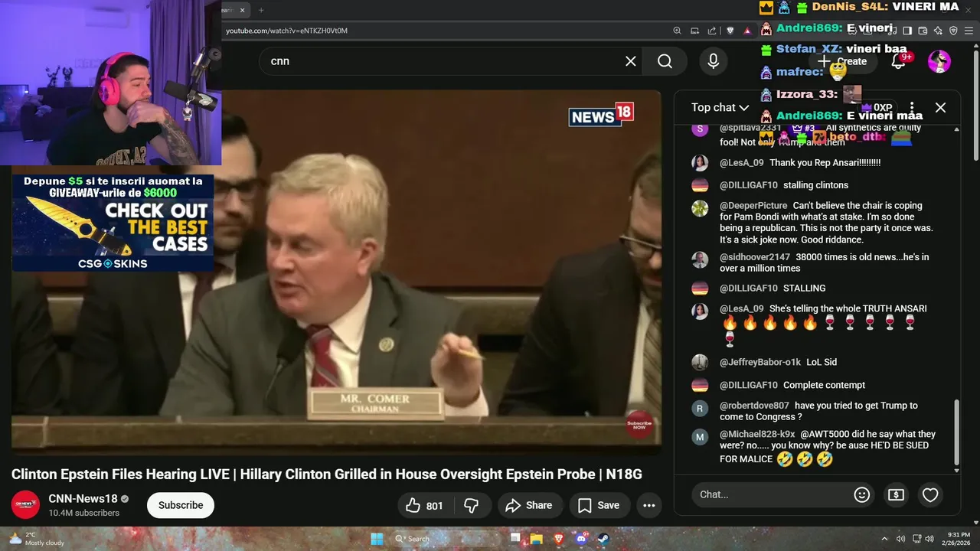Image resolution: width=980 pixels, height=551 pixels.
Task: Open the browser zoom magnifier icon
Action: click(x=677, y=31)
